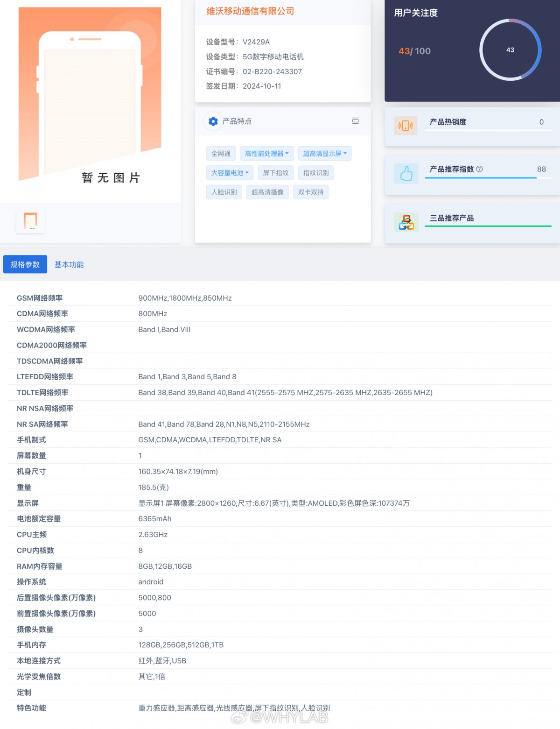The image size is (560, 729).
Task: Click the gear icon beside 产品特点
Action: 213,121
